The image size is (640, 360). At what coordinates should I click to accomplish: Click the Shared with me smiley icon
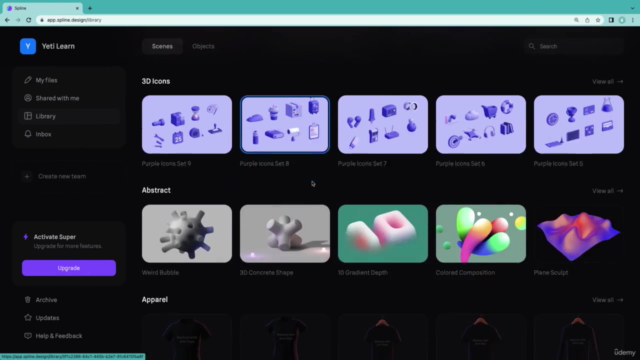[28, 98]
